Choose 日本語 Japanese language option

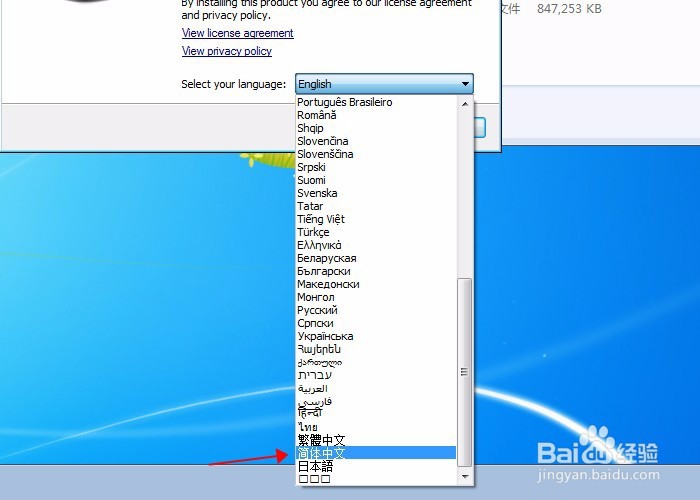[376, 466]
